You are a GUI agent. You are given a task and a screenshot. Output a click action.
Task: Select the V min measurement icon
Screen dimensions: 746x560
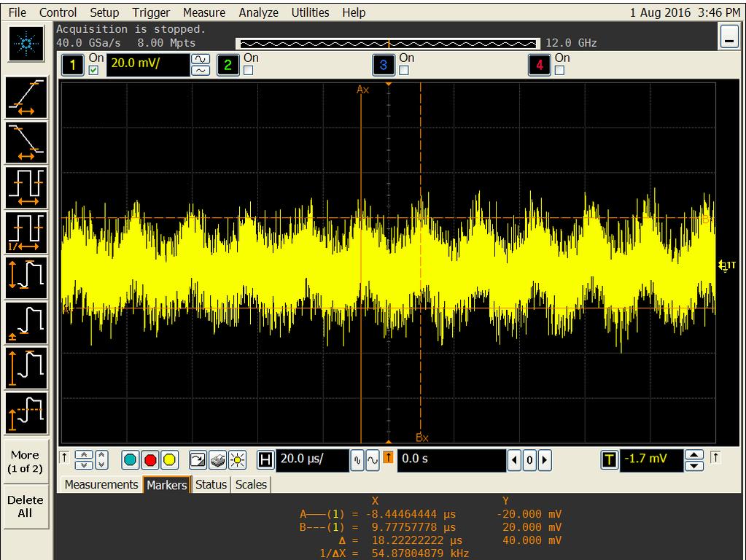[27, 322]
